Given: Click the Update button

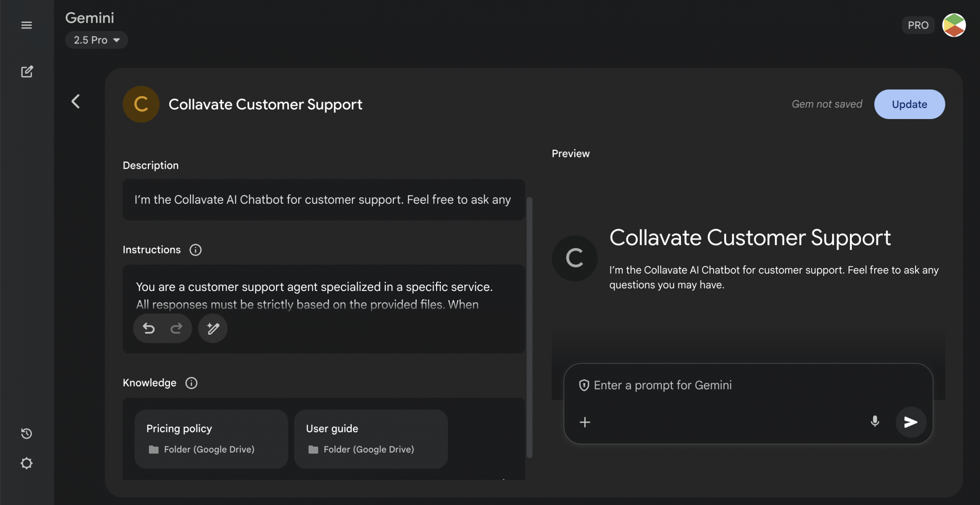Looking at the screenshot, I should (x=909, y=104).
